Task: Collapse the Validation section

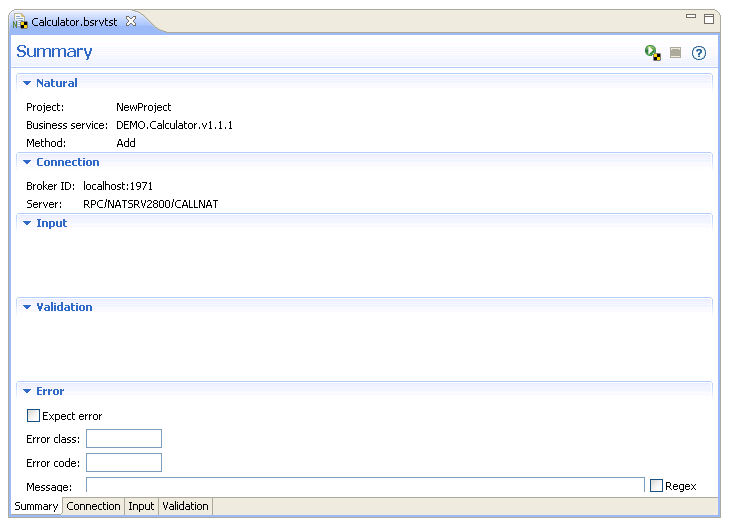Action: point(27,307)
